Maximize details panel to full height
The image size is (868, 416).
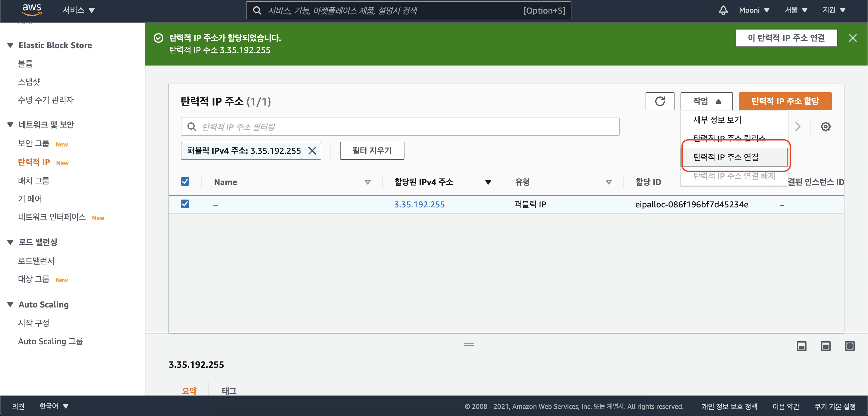[850, 346]
